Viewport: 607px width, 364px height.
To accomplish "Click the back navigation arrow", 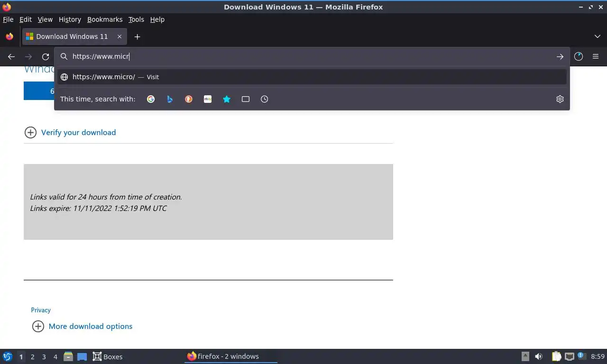I will tap(11, 56).
